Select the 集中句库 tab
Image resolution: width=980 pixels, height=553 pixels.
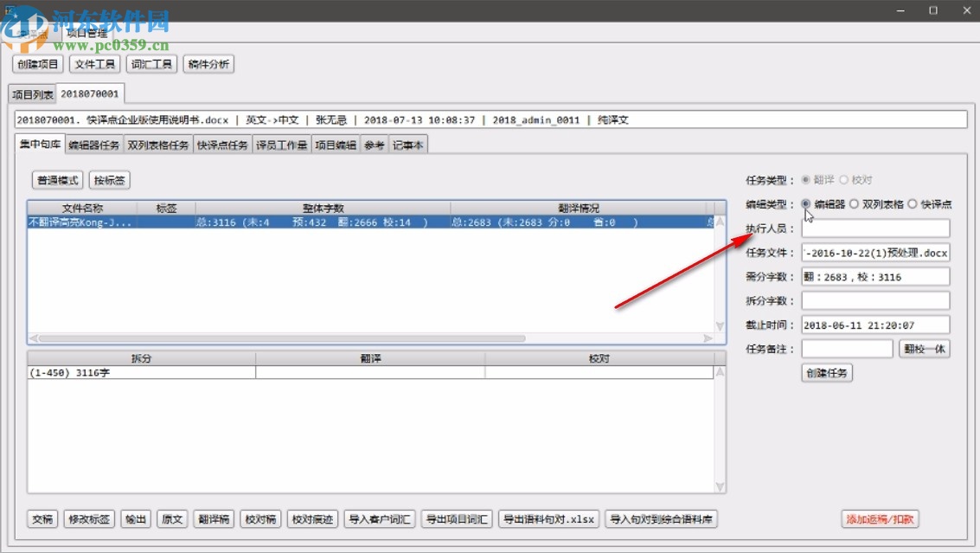coord(40,144)
